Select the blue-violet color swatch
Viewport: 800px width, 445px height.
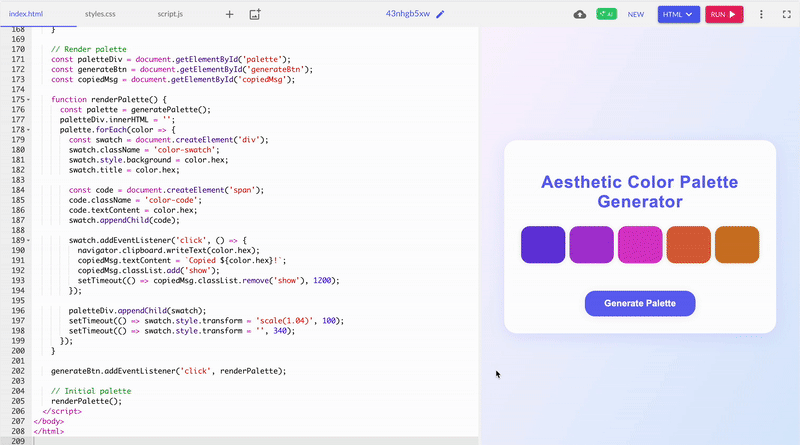(x=543, y=245)
